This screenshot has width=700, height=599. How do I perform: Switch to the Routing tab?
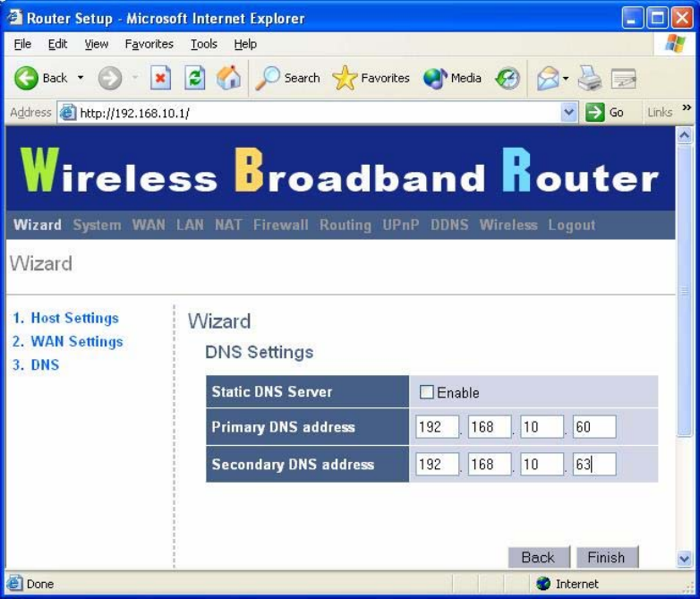click(x=346, y=225)
